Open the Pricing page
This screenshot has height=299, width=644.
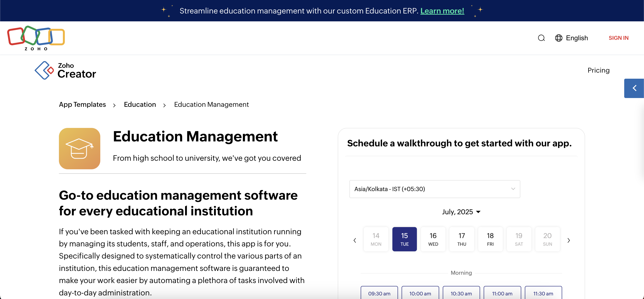pos(599,70)
